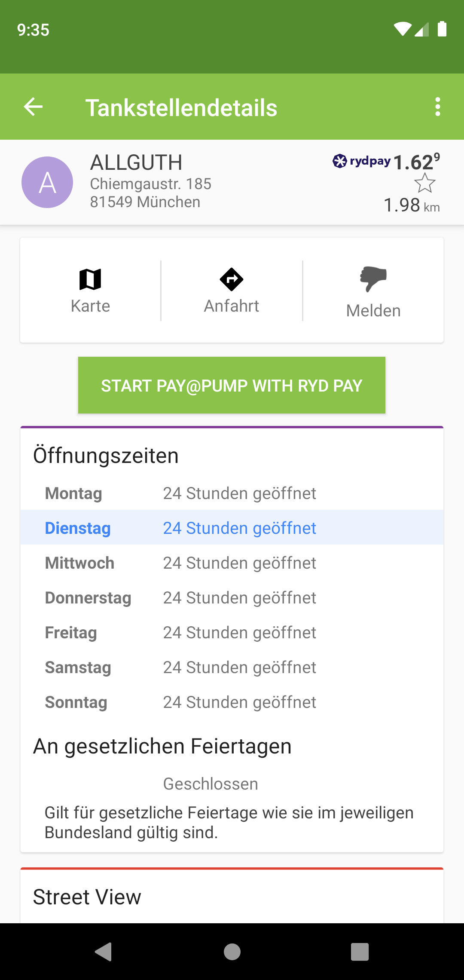Tap the Sonntag opening hours row
This screenshot has width=464, height=980.
[232, 702]
